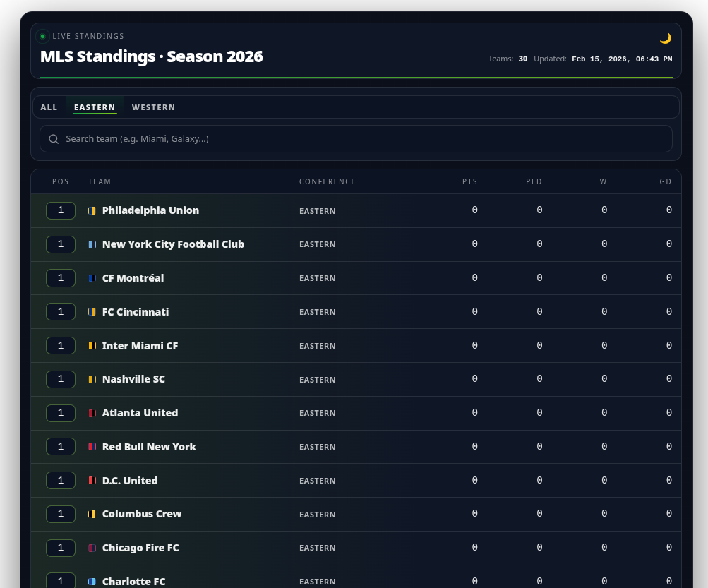Toggle dark mode with the moon icon
The image size is (708, 588).
[x=665, y=38]
